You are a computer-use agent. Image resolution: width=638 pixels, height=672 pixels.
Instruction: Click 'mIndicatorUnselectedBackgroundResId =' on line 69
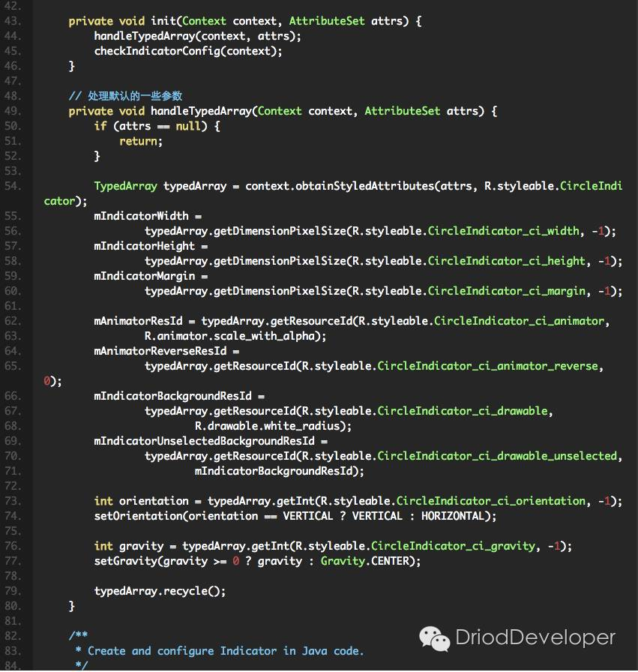(211, 441)
